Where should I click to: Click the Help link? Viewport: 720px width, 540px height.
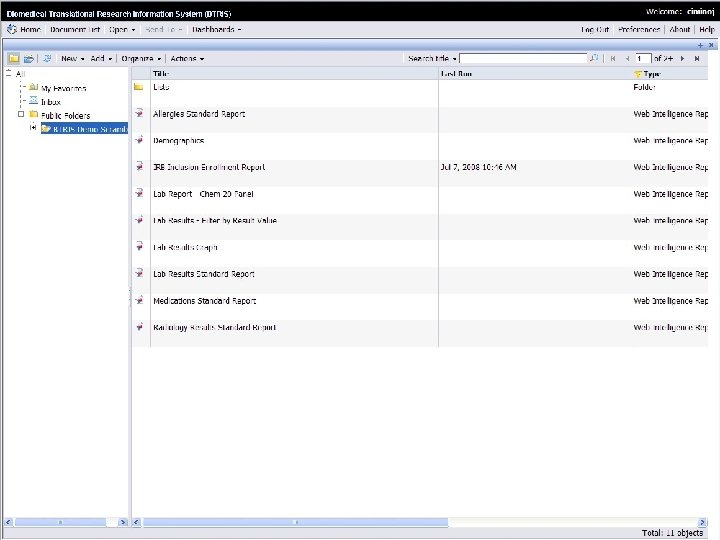[x=707, y=29]
